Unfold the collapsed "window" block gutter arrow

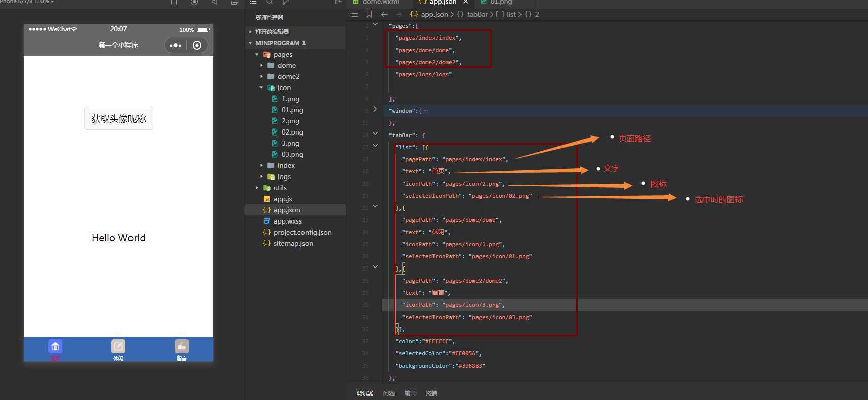[375, 109]
